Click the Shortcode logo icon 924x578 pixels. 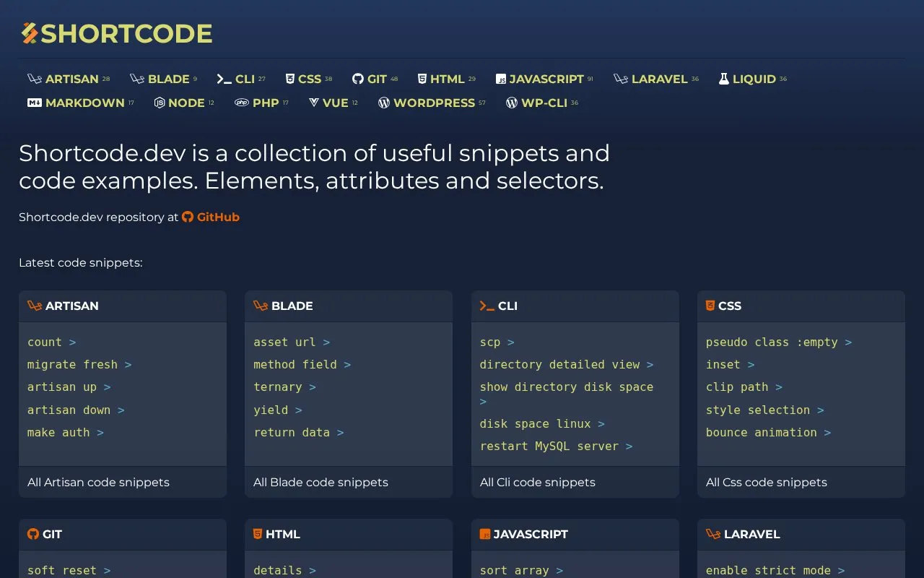(29, 33)
